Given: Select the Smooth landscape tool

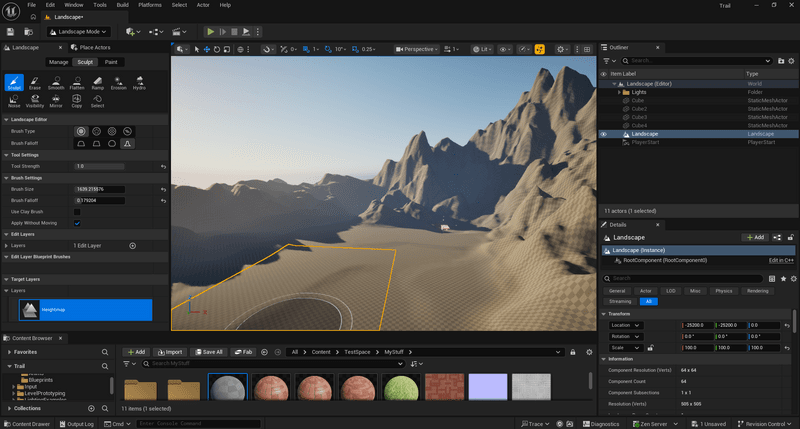Looking at the screenshot, I should (56, 83).
